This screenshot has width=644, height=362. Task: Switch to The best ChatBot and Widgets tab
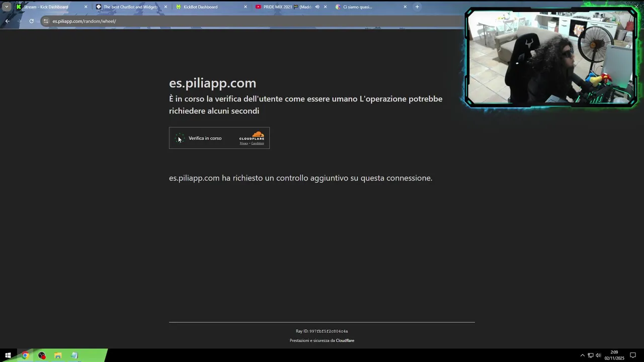pos(130,7)
